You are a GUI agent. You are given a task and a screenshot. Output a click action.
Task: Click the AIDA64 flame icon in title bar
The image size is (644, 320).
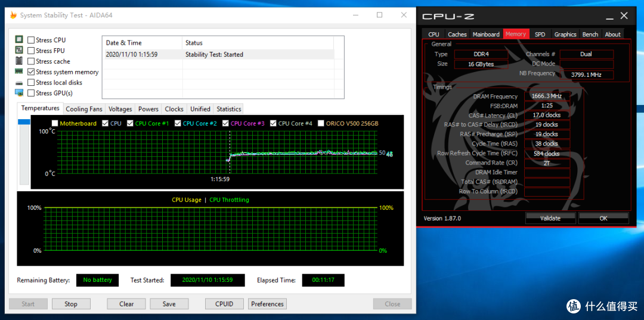click(x=13, y=15)
